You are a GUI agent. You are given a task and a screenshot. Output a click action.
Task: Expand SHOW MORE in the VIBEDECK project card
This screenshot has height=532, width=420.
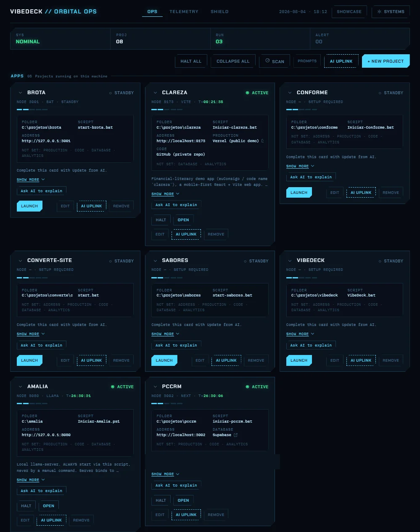click(x=300, y=334)
